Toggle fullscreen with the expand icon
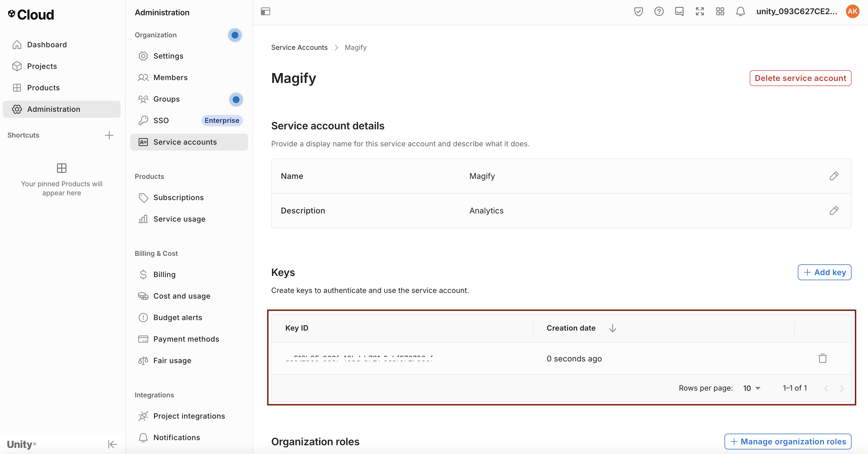The height and width of the screenshot is (454, 868). pos(700,11)
